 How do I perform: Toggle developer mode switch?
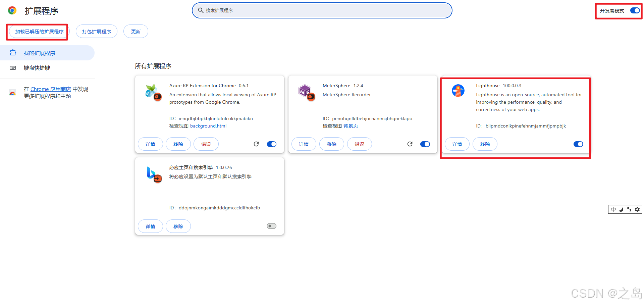click(635, 10)
